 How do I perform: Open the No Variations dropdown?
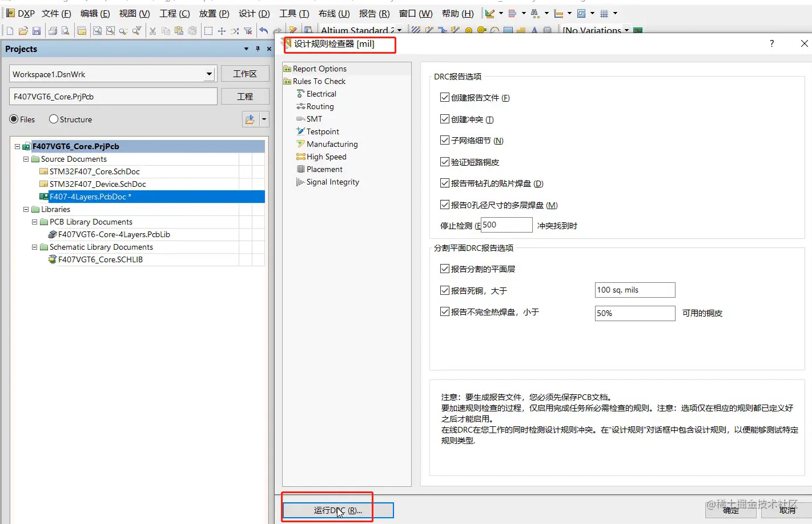(626, 30)
